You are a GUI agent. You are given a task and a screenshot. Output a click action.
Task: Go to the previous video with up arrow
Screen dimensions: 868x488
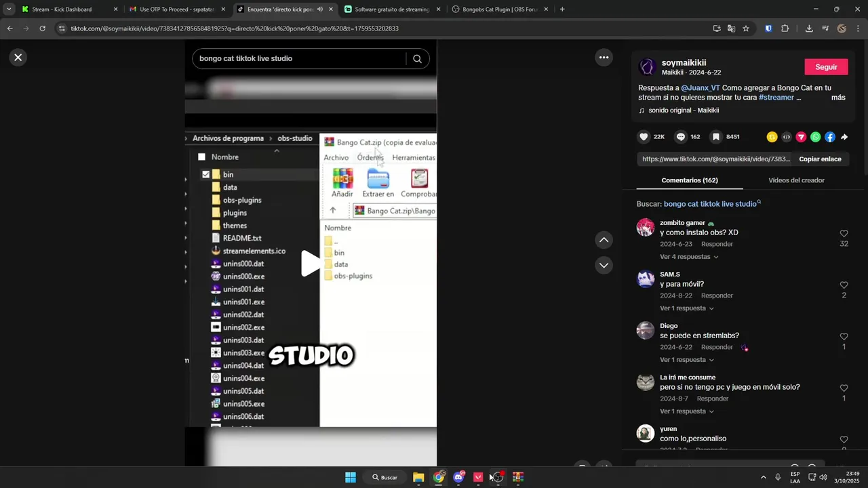tap(604, 240)
